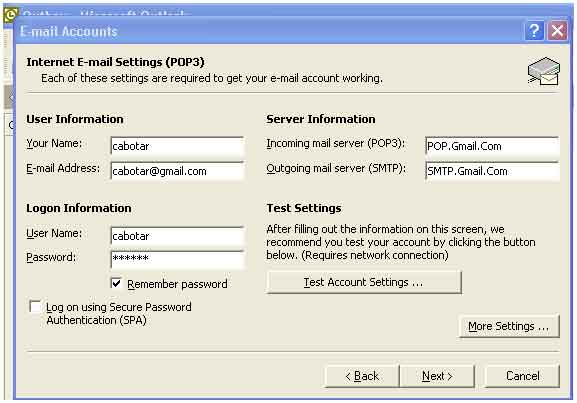Edit the Outgoing mail server (SMTP) field

coord(492,171)
